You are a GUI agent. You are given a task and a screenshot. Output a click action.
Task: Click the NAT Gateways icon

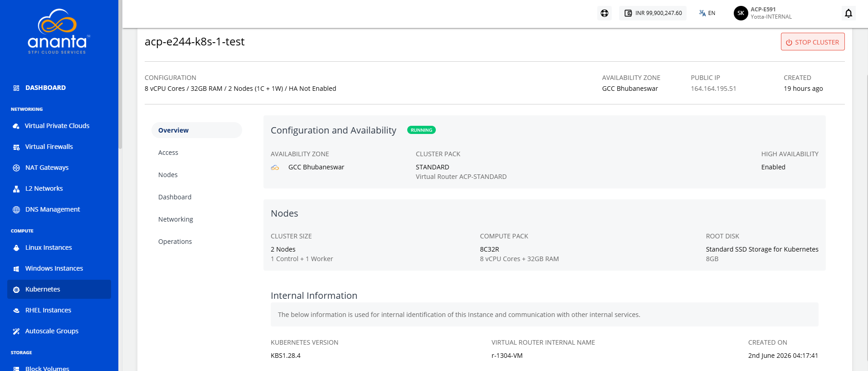pyautogui.click(x=16, y=168)
